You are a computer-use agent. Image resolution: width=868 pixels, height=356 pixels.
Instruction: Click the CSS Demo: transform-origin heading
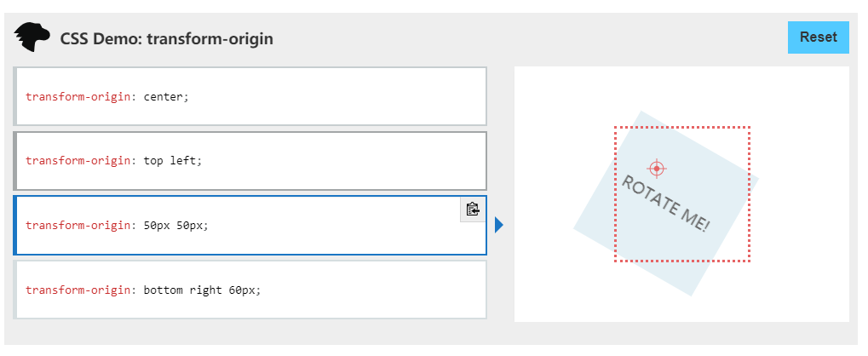[x=167, y=39]
